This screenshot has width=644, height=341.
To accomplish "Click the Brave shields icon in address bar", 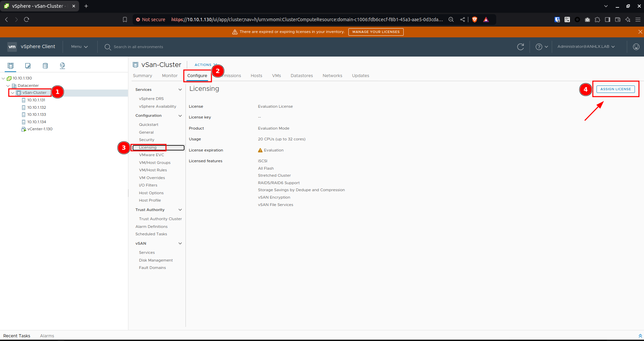I will (475, 20).
